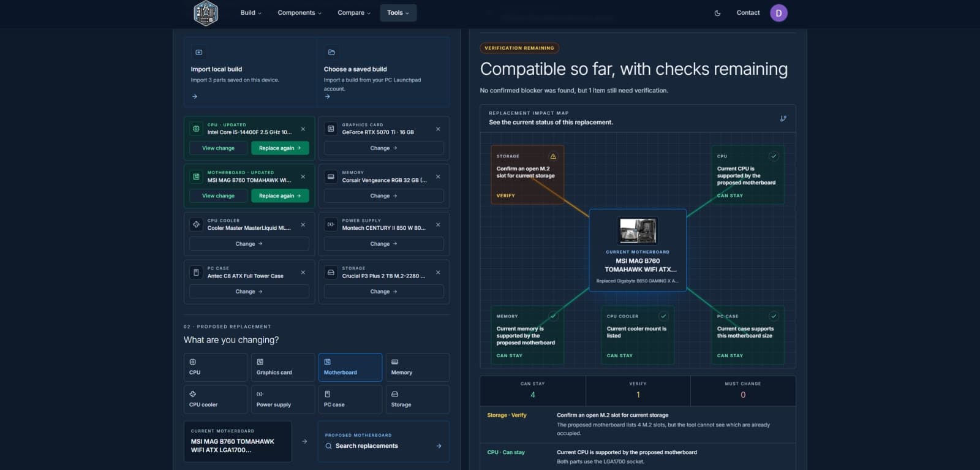Click Replace again for the CPU
Screen dimensions: 980x470
[x=280, y=148]
